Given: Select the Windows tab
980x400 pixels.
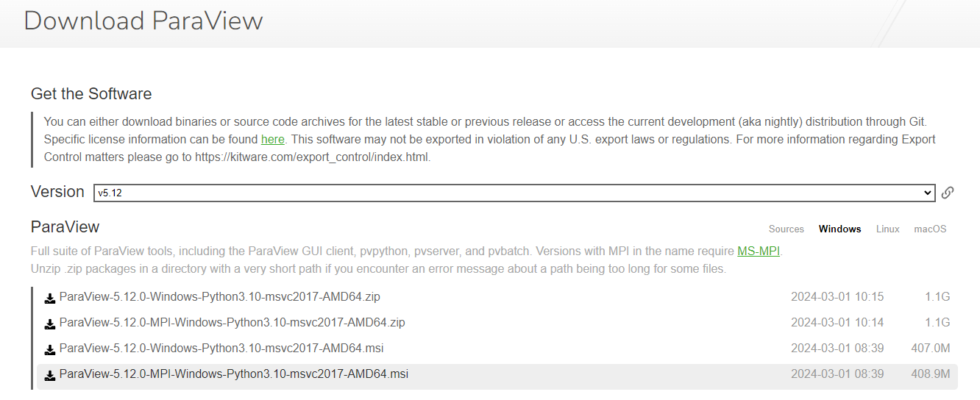Looking at the screenshot, I should (x=839, y=229).
